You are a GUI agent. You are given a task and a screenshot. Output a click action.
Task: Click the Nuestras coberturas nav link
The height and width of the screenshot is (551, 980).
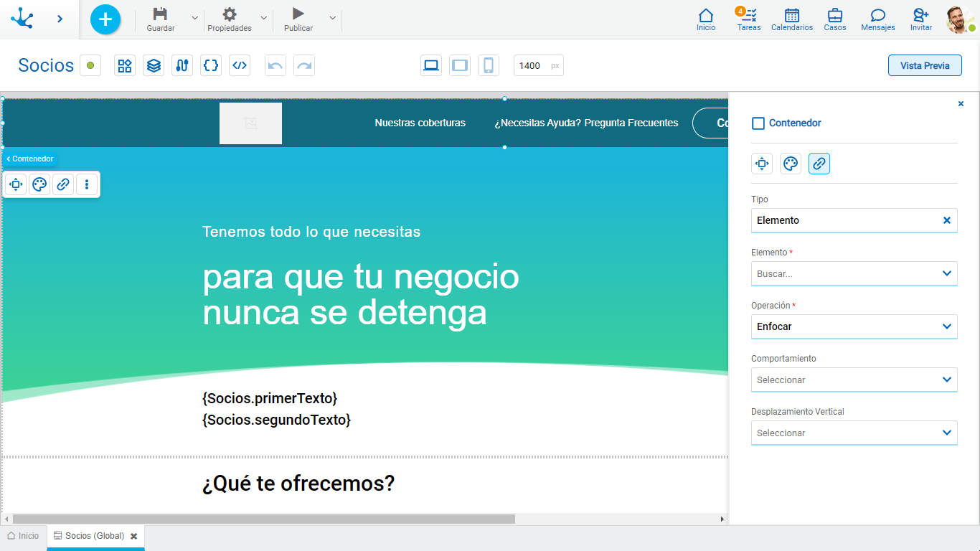[x=420, y=123]
